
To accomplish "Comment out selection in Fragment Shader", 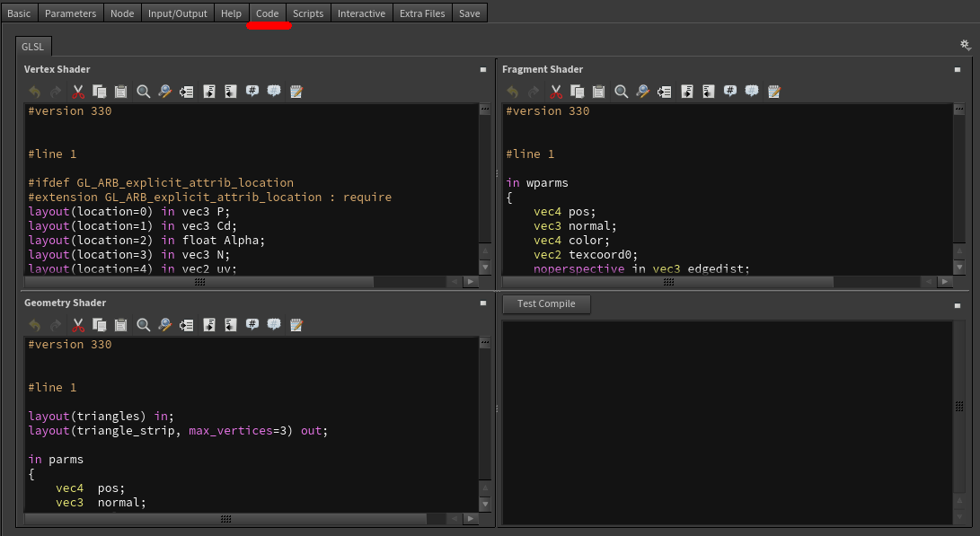I will (x=730, y=92).
